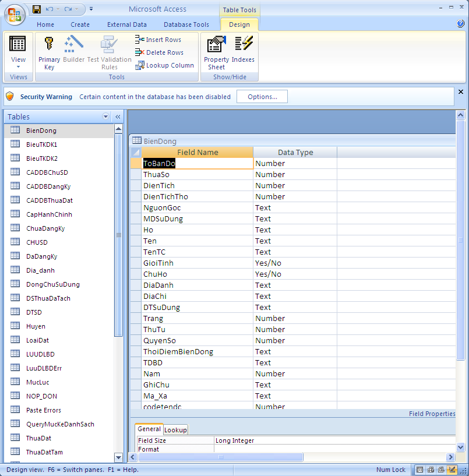Switch to the Lookup properties tab
Screen dimensions: 469x476
coord(175,429)
